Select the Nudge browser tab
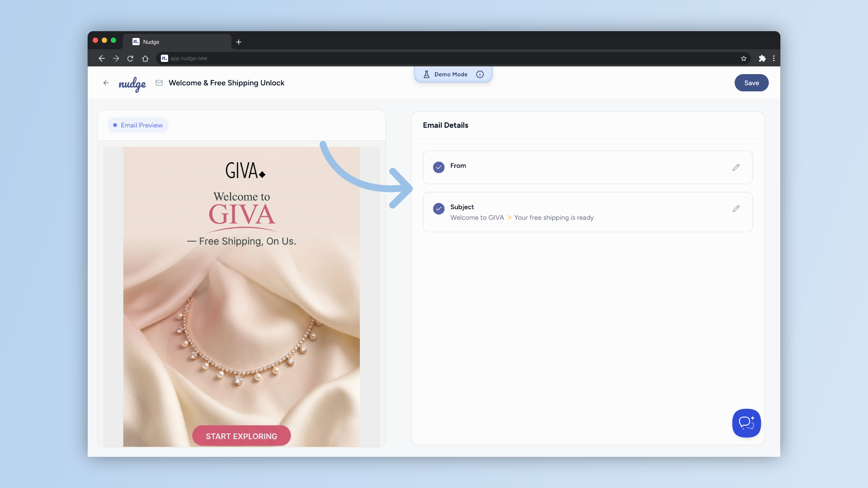 tap(177, 42)
